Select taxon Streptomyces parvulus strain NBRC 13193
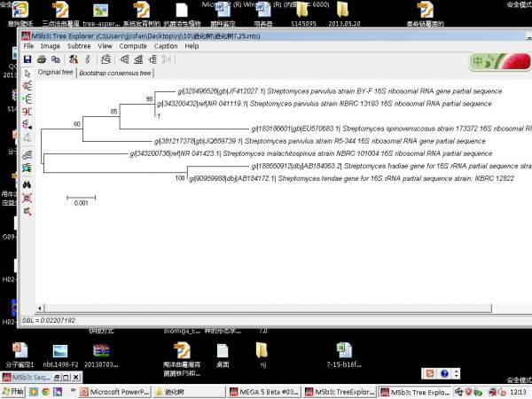Screen dimensions: 532x399 (x=324, y=104)
